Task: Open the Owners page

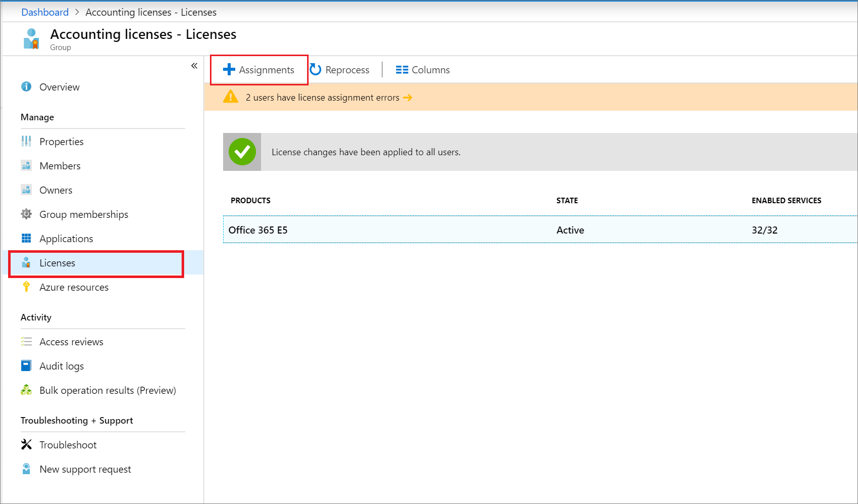Action: 56,190
